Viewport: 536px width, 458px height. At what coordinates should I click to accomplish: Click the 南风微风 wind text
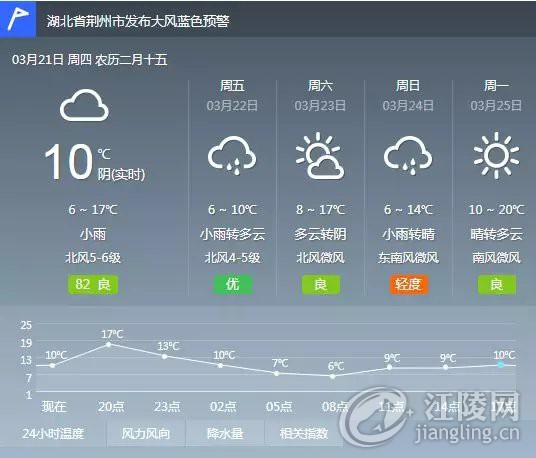[x=496, y=257]
